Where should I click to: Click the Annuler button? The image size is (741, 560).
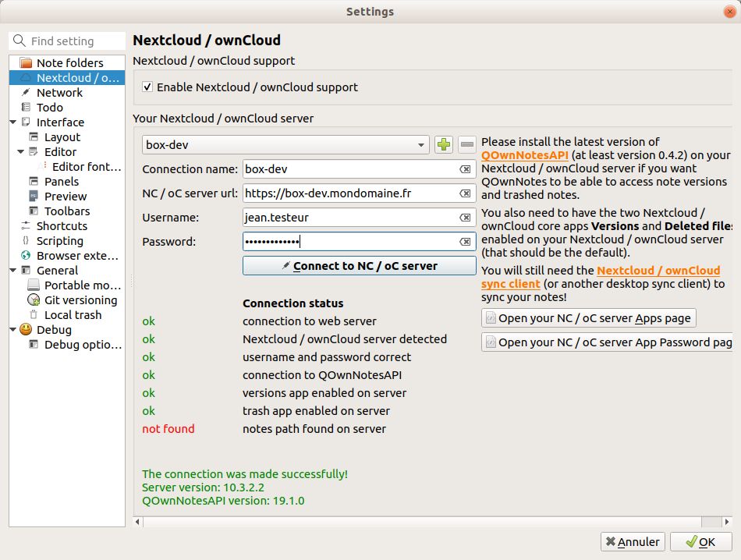[x=633, y=541]
